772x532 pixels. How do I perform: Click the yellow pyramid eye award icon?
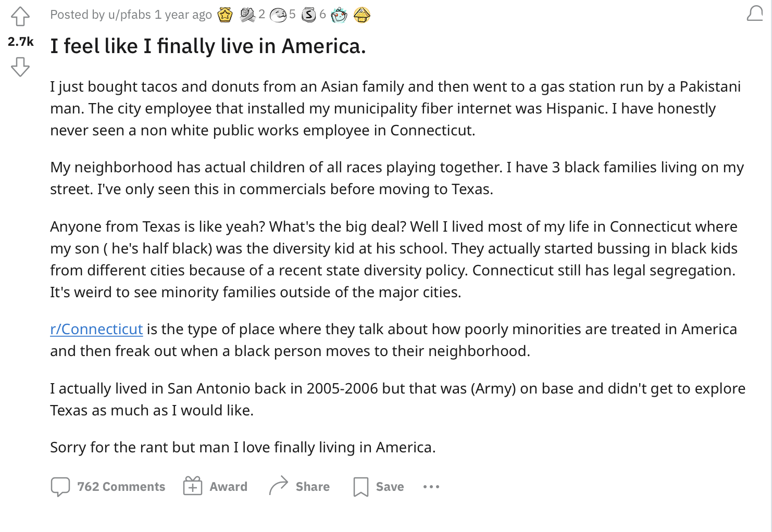tap(362, 15)
